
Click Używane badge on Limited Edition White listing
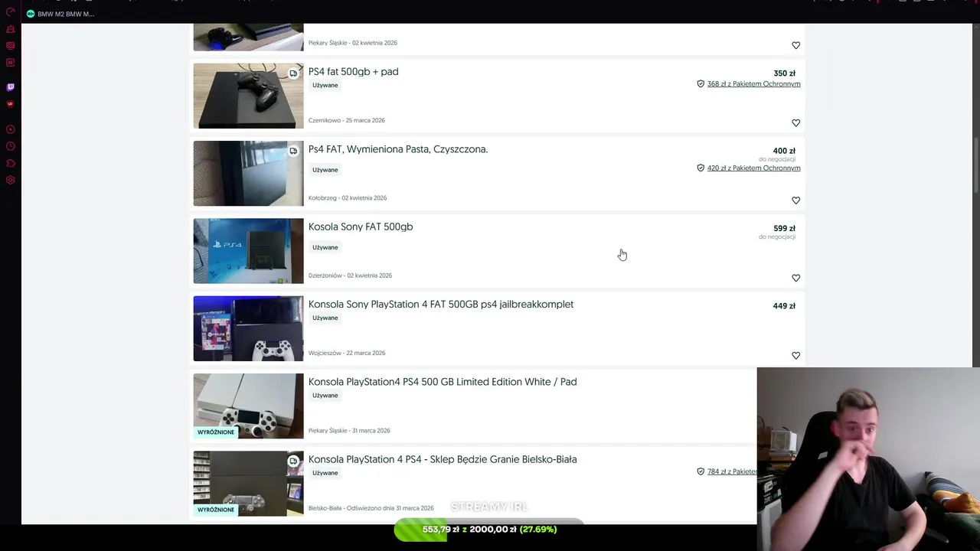click(325, 396)
